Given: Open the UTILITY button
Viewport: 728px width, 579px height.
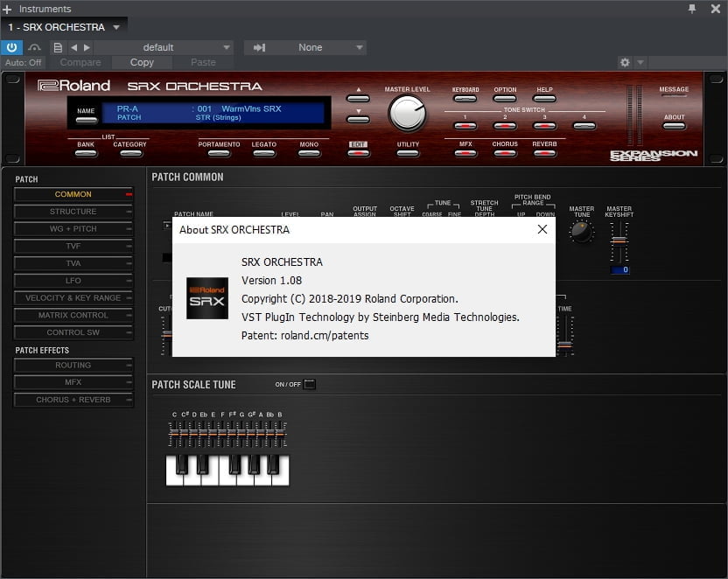Looking at the screenshot, I should 408,153.
